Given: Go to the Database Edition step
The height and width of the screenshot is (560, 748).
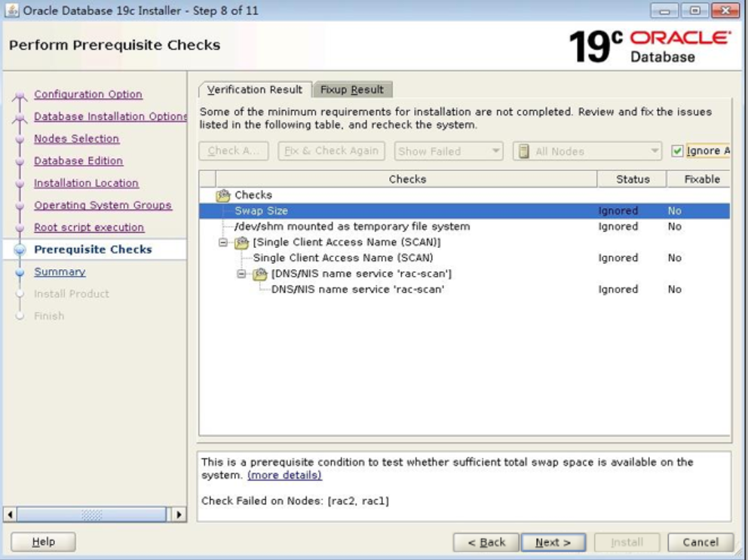Looking at the screenshot, I should 78,161.
